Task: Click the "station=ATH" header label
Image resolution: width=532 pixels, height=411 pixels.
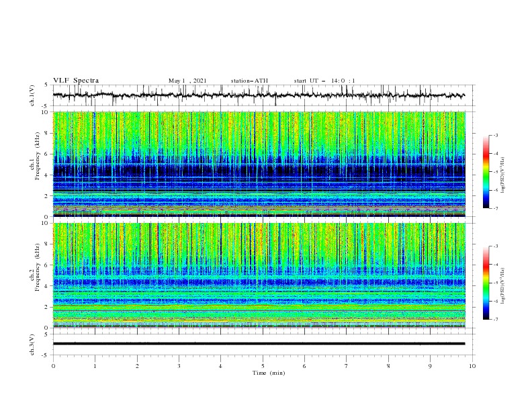Action: point(249,81)
